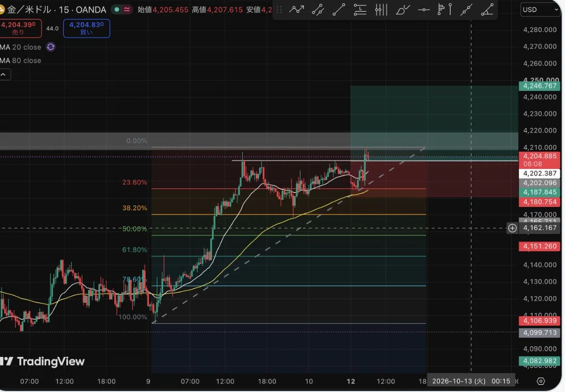
Task: Click the 4,187.845 green price tag
Action: pos(539,192)
